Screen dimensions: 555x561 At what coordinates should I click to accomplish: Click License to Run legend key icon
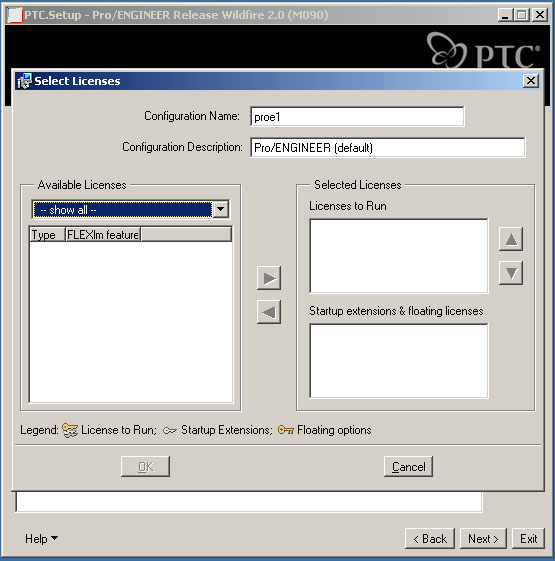69,430
